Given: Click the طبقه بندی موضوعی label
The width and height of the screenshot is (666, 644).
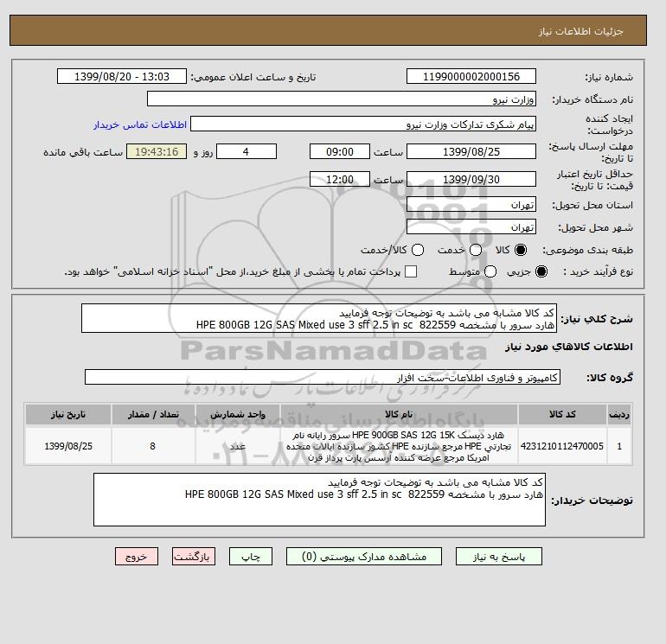Looking at the screenshot, I should coord(587,250).
